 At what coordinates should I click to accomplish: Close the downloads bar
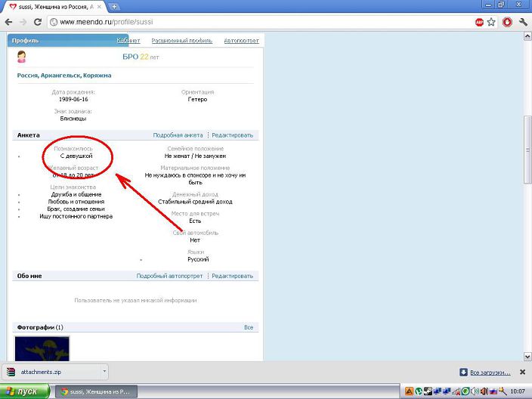523,372
